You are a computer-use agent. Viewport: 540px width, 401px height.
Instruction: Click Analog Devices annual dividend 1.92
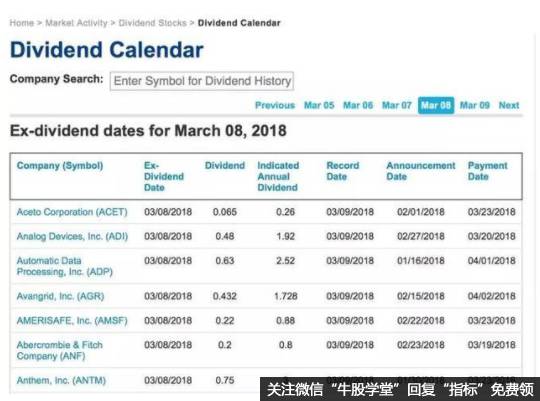coord(285,236)
